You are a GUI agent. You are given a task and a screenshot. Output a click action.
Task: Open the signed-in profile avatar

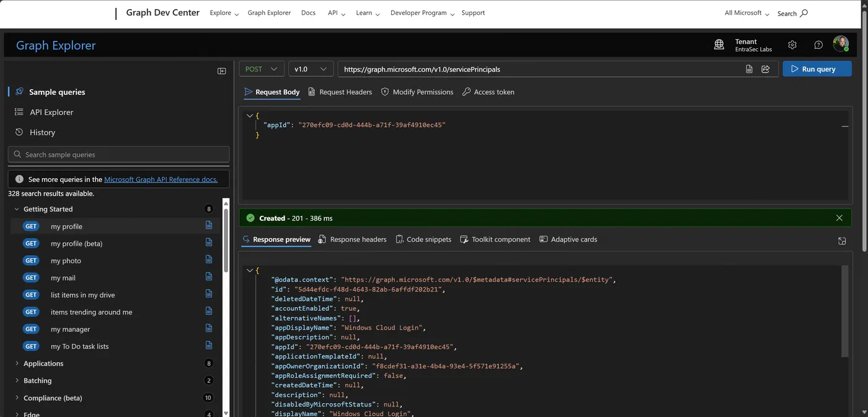(x=841, y=44)
